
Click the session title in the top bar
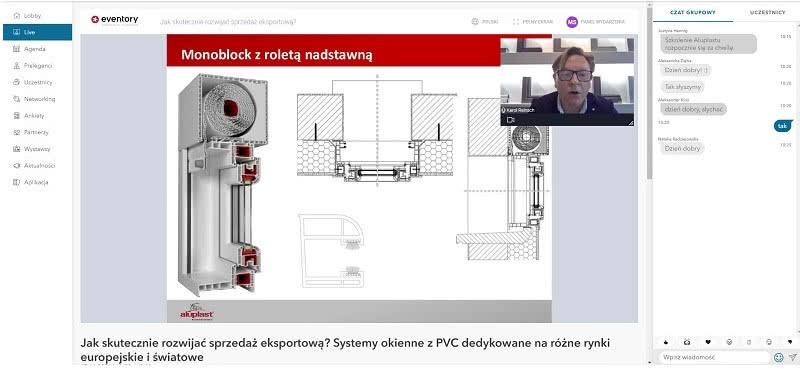coord(228,22)
